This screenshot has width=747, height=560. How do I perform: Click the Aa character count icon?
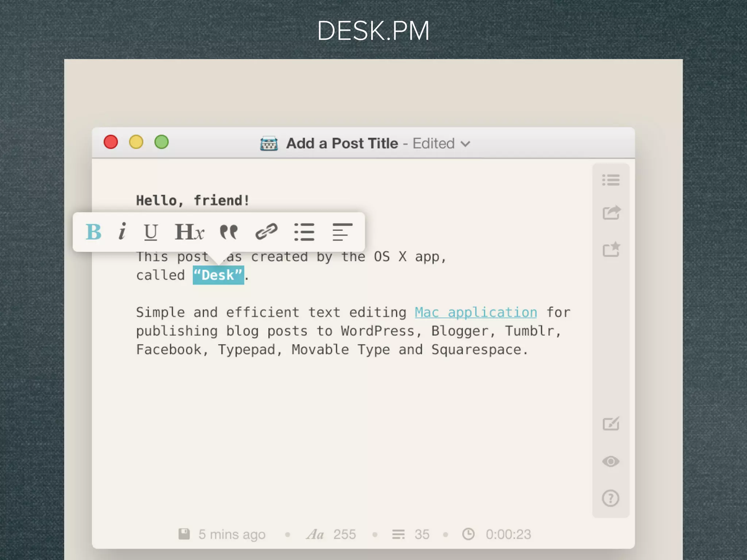tap(315, 534)
